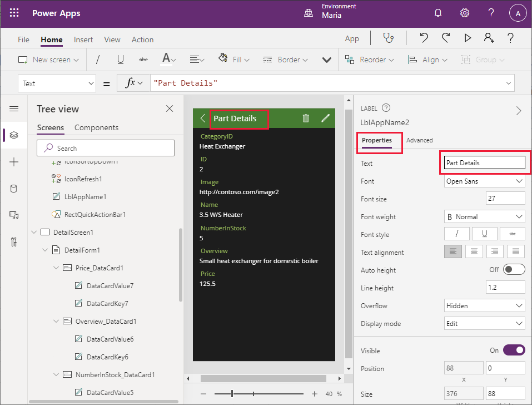Click the Undo arrow icon
The width and height of the screenshot is (532, 405).
click(424, 38)
